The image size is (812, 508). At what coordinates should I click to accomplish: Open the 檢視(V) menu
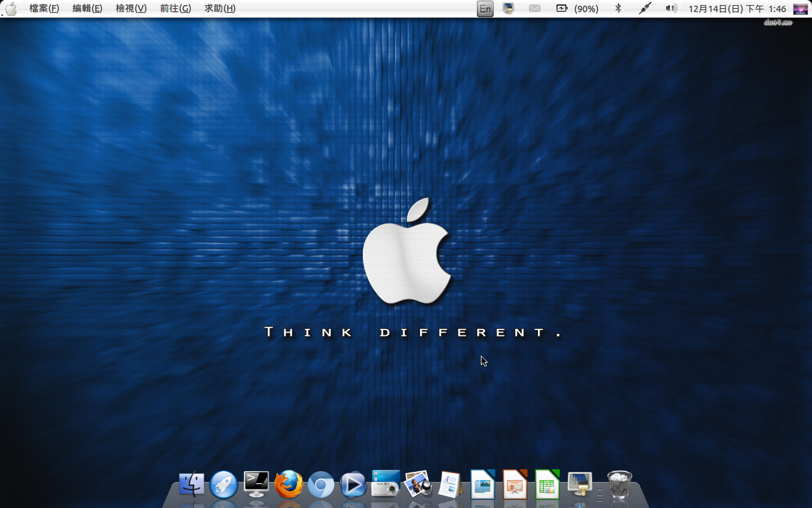(131, 9)
